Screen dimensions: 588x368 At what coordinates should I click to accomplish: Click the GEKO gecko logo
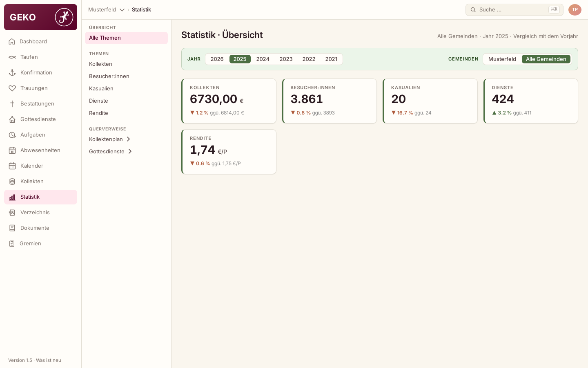coord(64,17)
